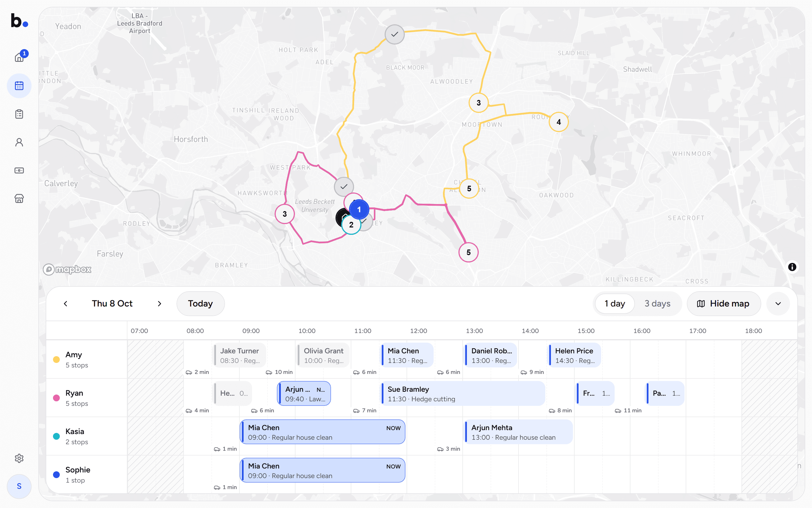Image resolution: width=812 pixels, height=508 pixels.
Task: Click the user avatar labeled S
Action: (19, 486)
